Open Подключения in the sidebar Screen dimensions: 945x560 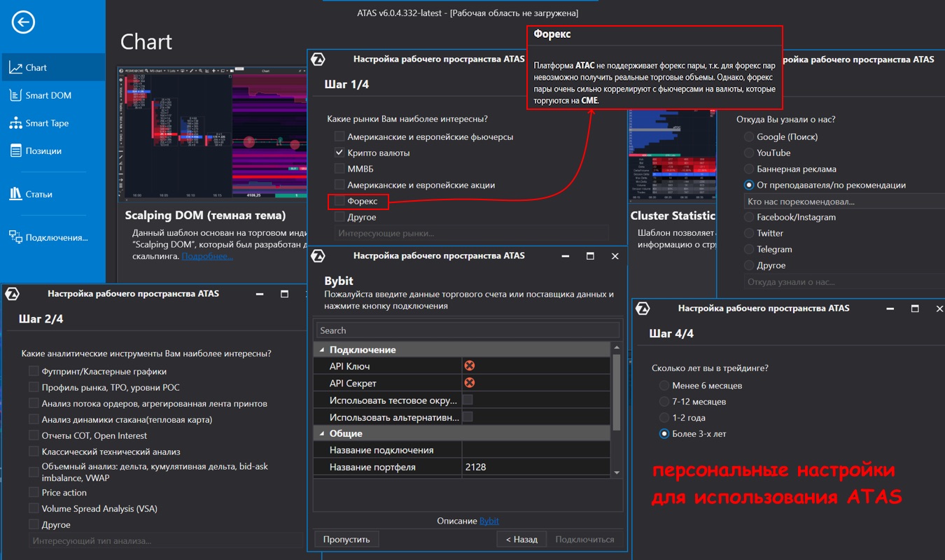[52, 237]
